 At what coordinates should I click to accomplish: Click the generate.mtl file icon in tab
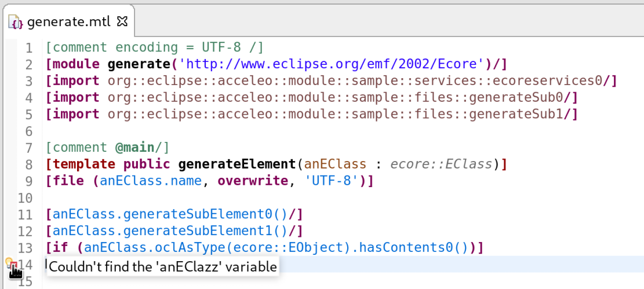[x=16, y=23]
